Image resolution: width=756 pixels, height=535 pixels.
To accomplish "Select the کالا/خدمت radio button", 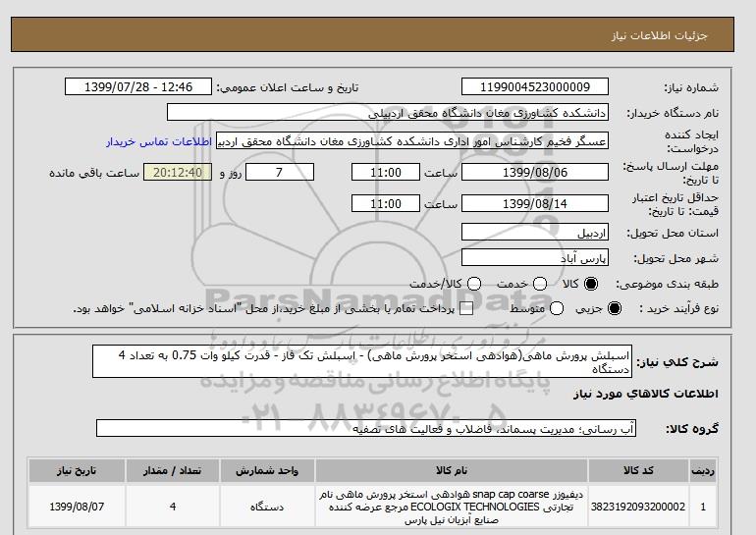I will click(x=474, y=284).
